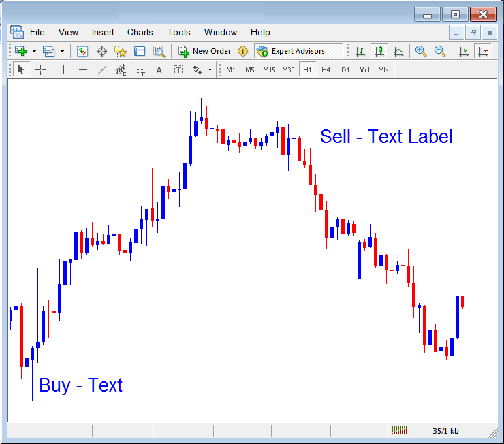This screenshot has height=444, width=504.
Task: Toggle candlestick chart display mode
Action: click(x=379, y=51)
